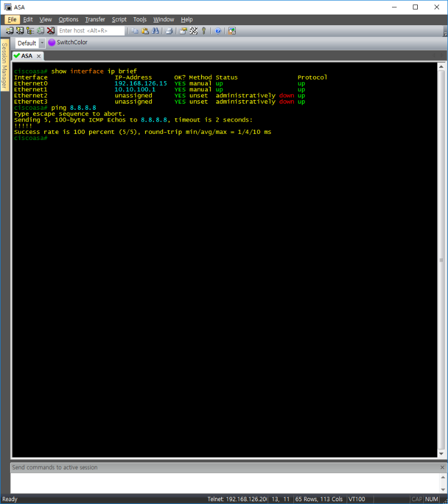Open the File menu
Viewport: 448px width, 504px height.
click(x=12, y=20)
